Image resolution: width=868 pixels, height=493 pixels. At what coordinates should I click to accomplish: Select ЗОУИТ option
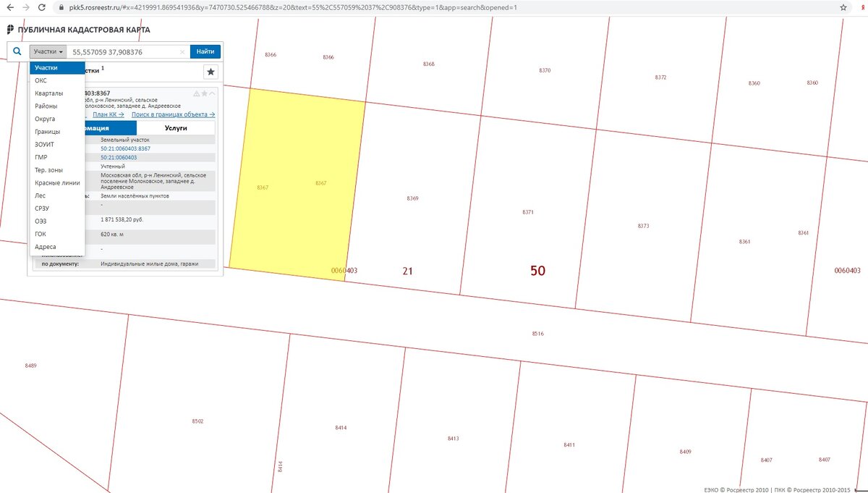pos(57,144)
